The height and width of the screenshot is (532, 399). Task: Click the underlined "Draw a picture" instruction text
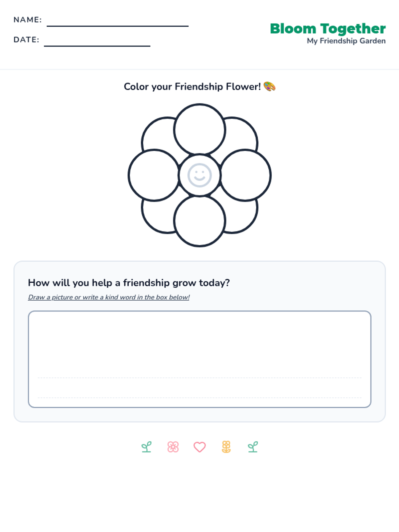(x=109, y=297)
